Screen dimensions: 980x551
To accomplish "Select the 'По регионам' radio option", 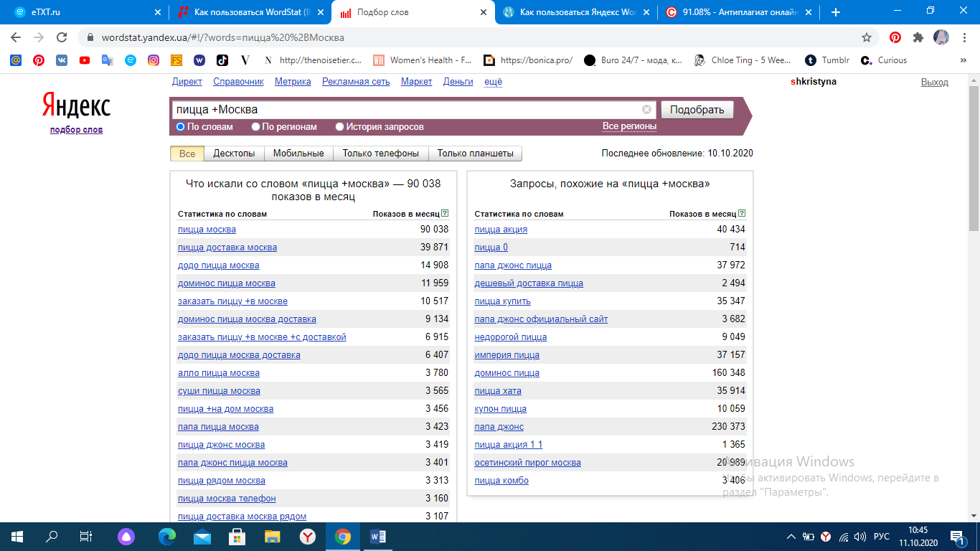I will pos(256,127).
